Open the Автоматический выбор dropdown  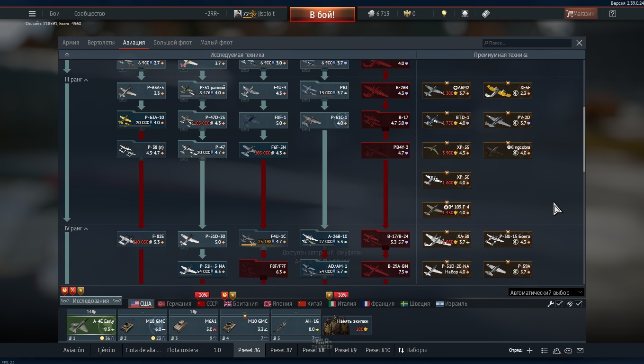coord(546,292)
